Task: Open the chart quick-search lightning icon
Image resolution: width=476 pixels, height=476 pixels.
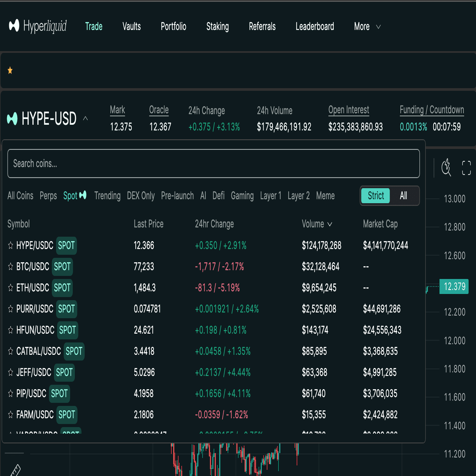Action: click(446, 167)
